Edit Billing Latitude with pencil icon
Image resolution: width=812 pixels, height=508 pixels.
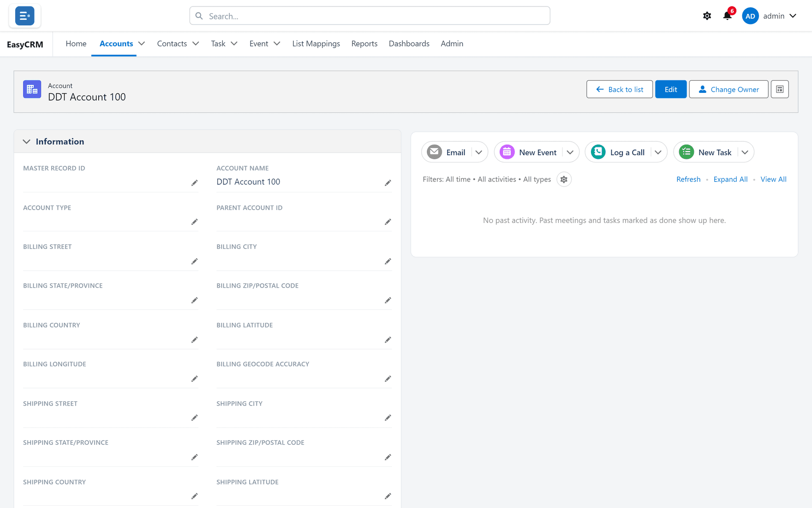[x=388, y=340]
